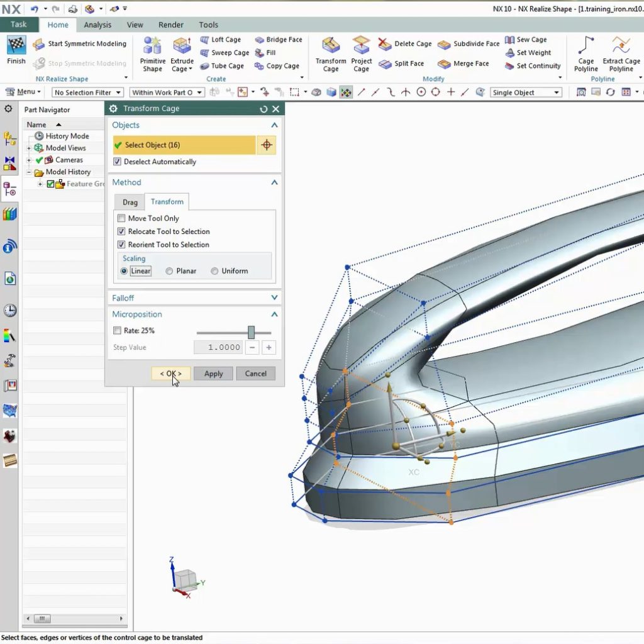Open the No Selection Filter dropdown

point(87,92)
